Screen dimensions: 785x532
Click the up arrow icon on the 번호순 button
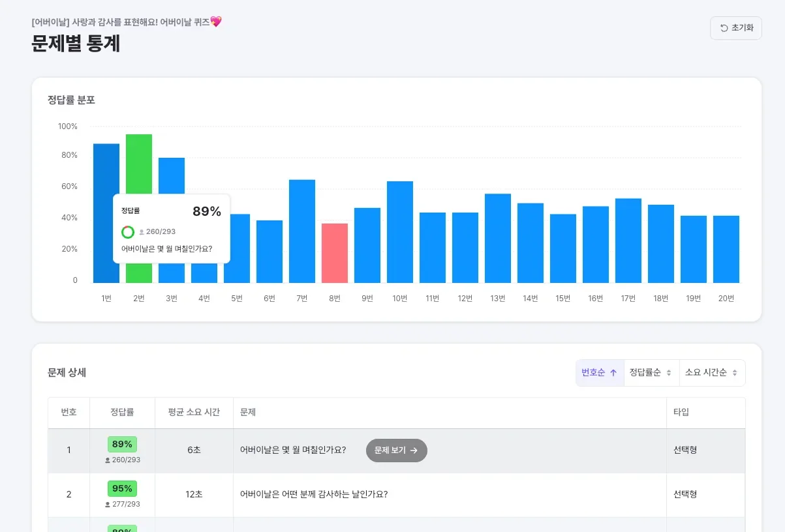click(612, 372)
